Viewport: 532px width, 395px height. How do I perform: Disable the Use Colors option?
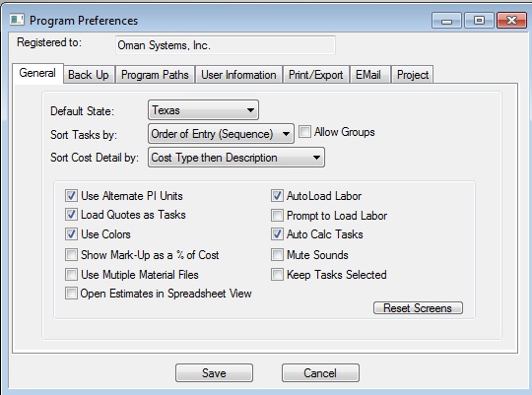(x=71, y=234)
